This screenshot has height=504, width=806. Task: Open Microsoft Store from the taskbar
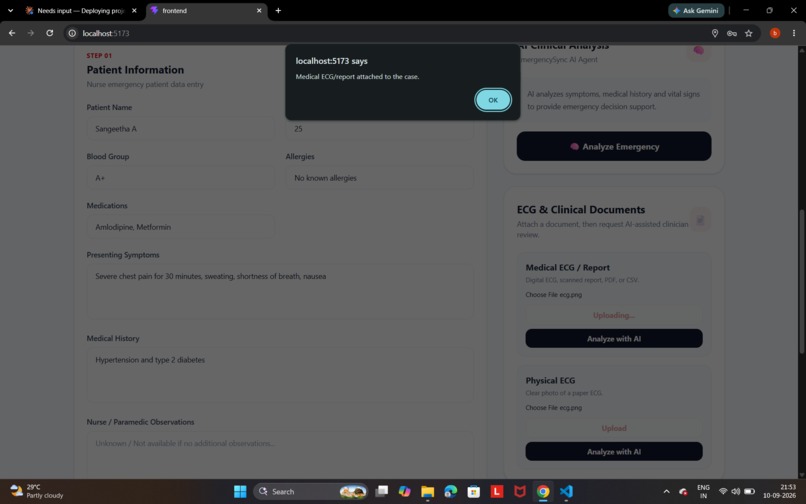(473, 491)
